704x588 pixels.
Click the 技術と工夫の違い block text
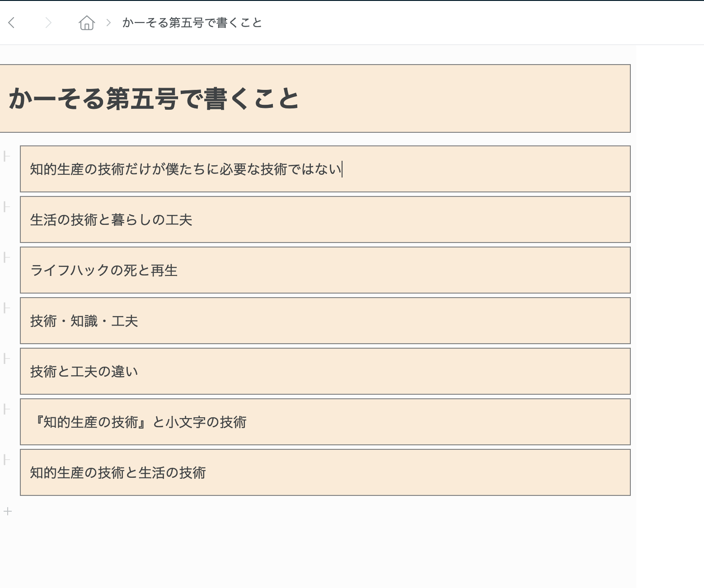click(x=84, y=372)
